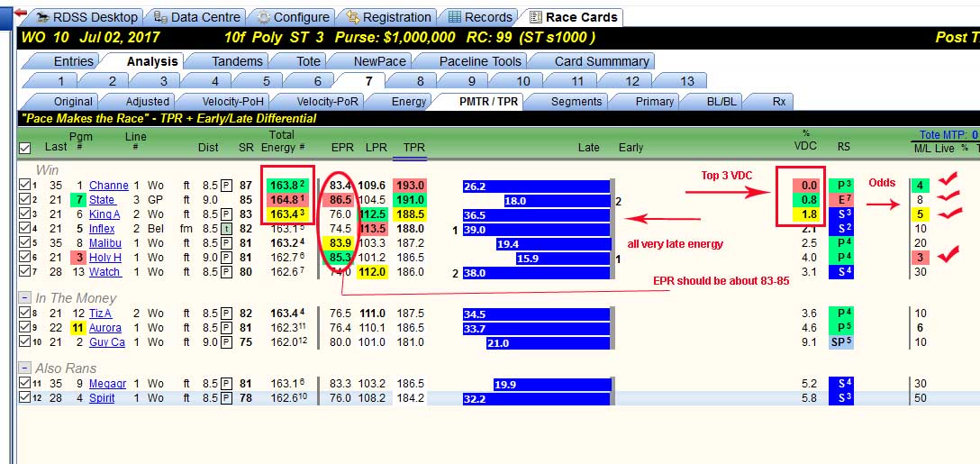Open the Aurora horse link

point(105,328)
